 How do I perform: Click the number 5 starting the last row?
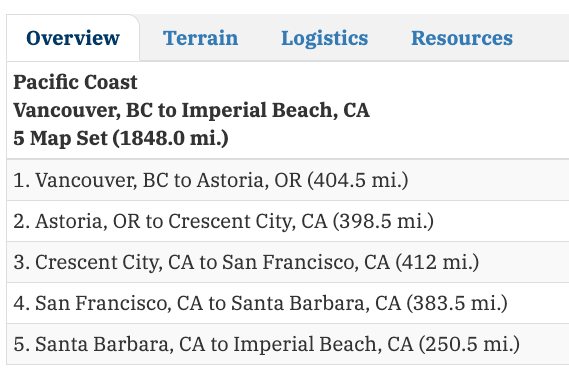pyautogui.click(x=18, y=344)
